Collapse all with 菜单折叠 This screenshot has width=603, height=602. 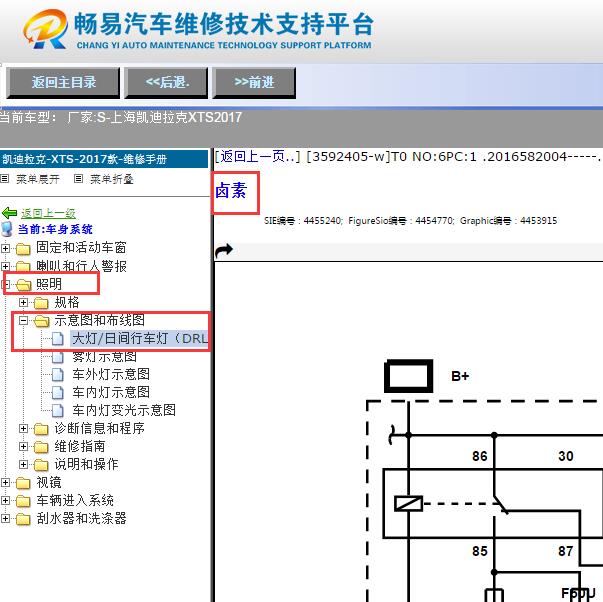pos(112,179)
